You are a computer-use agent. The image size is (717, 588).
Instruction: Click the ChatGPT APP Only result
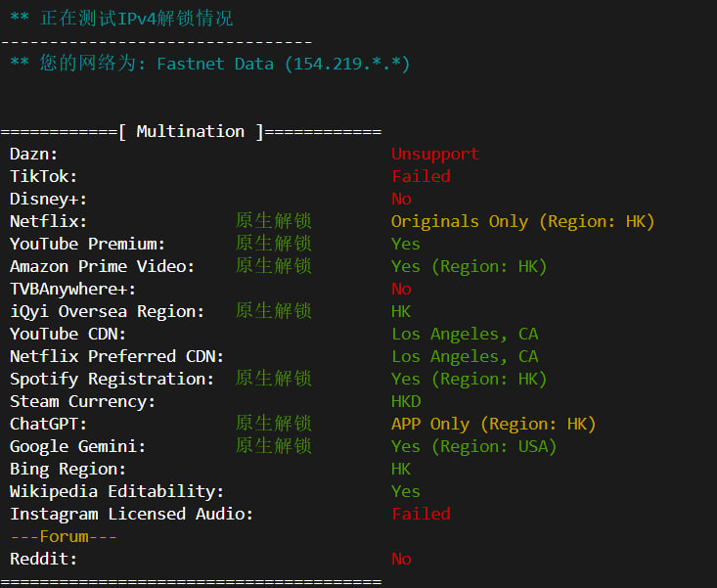pos(493,424)
